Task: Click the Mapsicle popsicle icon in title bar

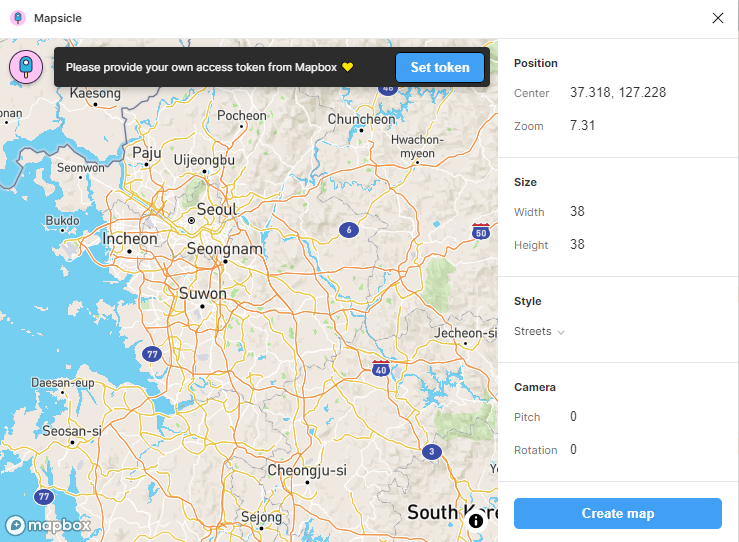Action: pos(18,18)
